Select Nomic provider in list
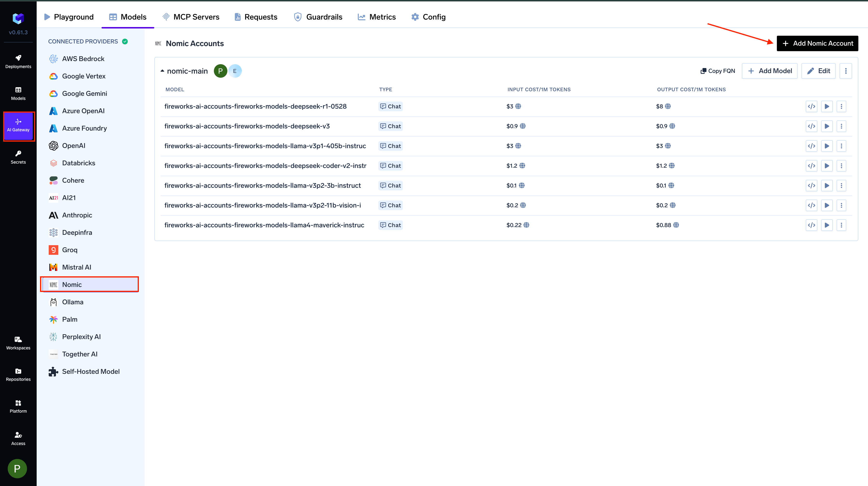The width and height of the screenshot is (868, 486). (90, 285)
